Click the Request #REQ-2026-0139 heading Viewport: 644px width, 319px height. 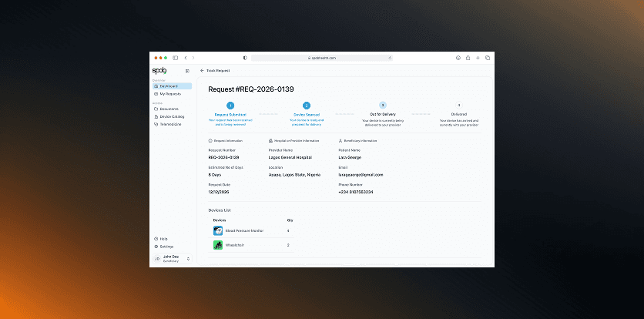coord(251,89)
